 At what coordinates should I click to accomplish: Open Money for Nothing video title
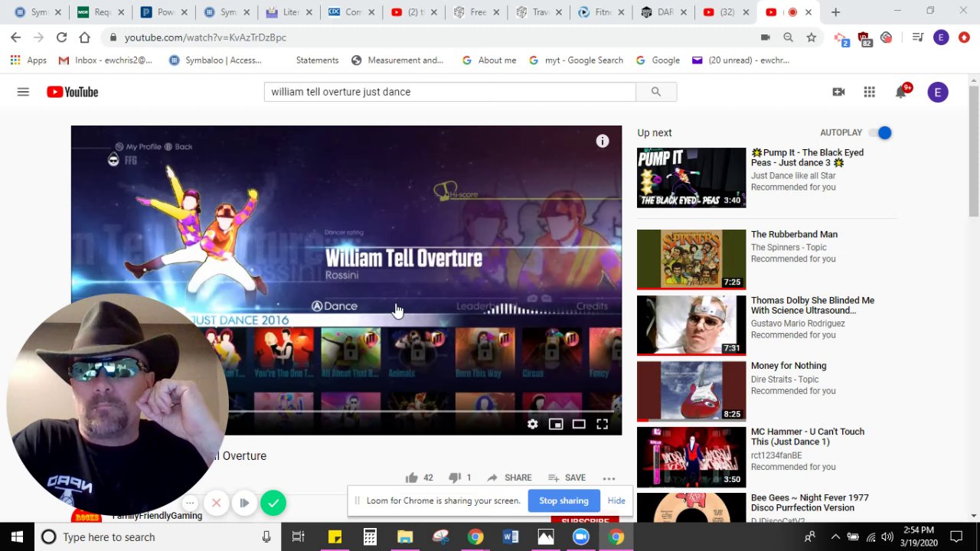click(x=788, y=366)
